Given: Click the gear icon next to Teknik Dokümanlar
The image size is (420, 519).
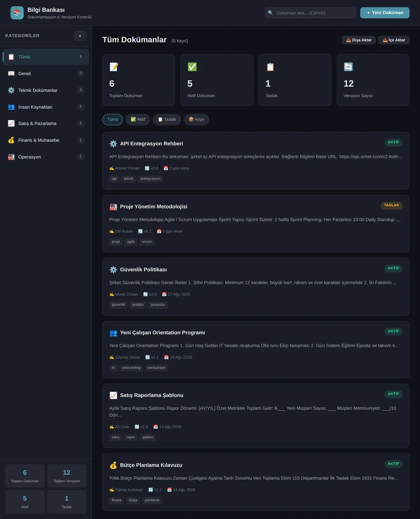Looking at the screenshot, I should tap(11, 90).
